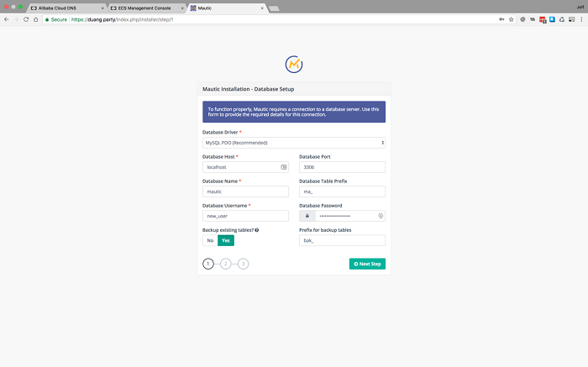Open the Chrome three-dot menu
The image size is (588, 367).
point(581,19)
